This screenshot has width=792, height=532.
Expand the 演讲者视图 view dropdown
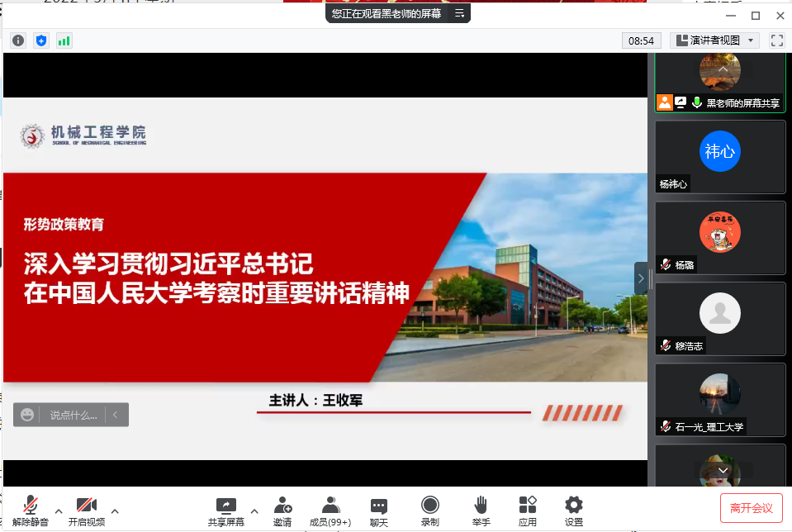(715, 40)
